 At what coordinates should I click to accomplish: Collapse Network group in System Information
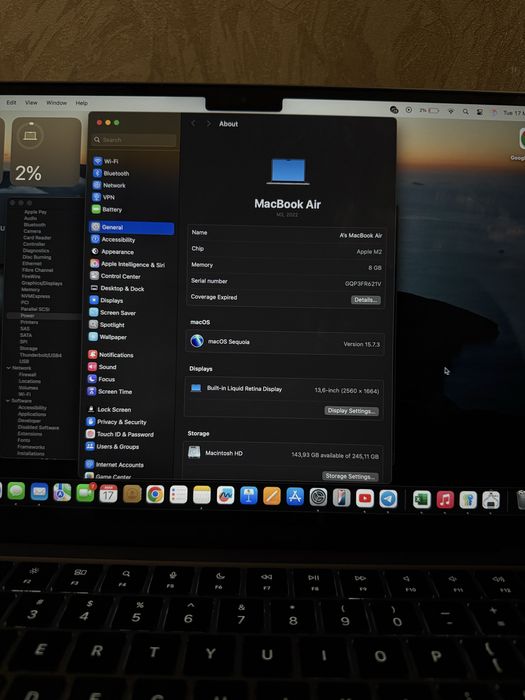[x=8, y=368]
